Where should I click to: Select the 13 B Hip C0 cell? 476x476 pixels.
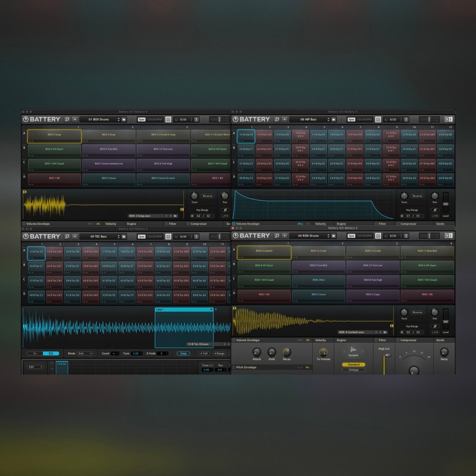coord(246,136)
